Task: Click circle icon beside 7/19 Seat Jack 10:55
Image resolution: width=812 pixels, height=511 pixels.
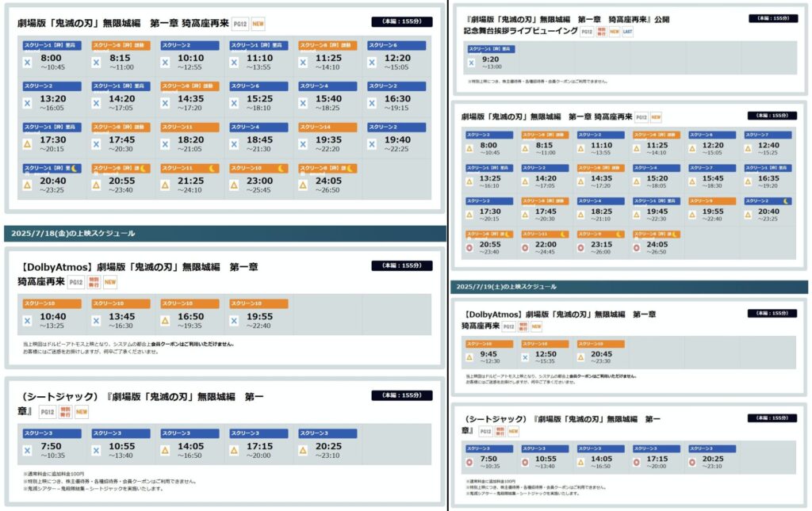Action: (525, 462)
